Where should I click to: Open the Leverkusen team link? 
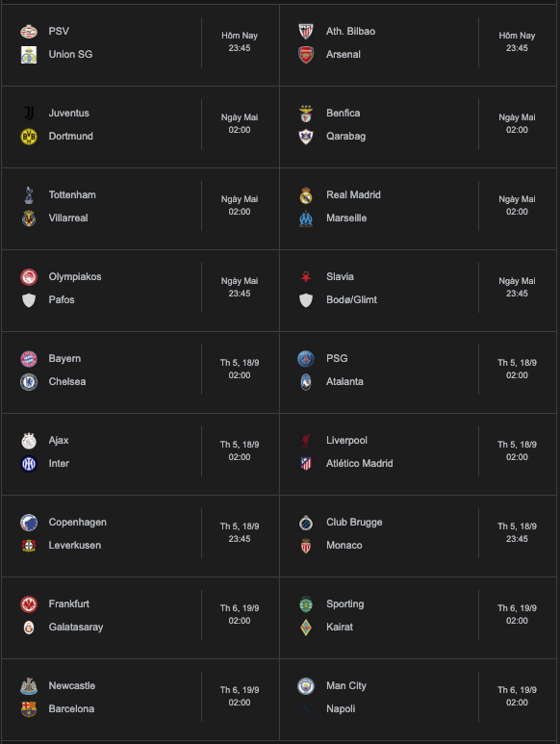click(75, 545)
